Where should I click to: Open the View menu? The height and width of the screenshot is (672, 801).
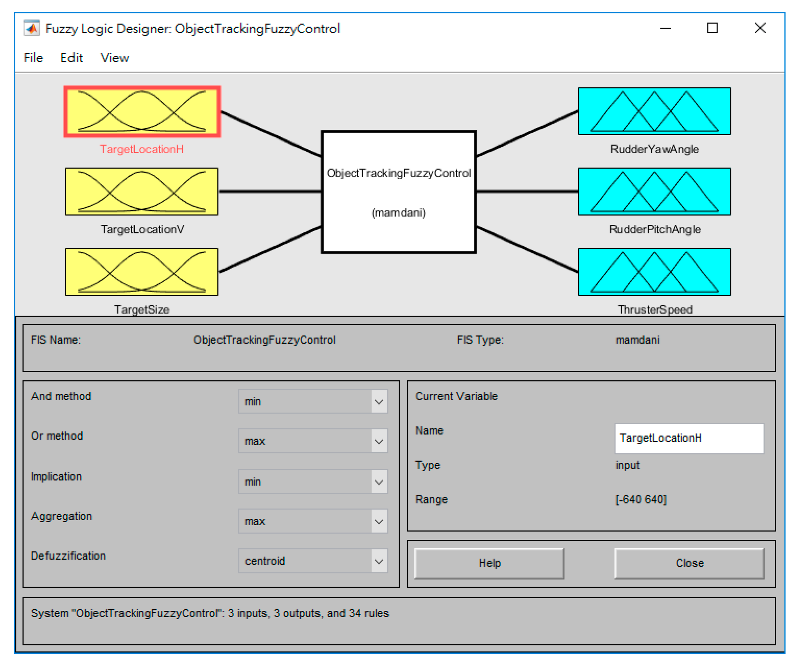point(114,58)
